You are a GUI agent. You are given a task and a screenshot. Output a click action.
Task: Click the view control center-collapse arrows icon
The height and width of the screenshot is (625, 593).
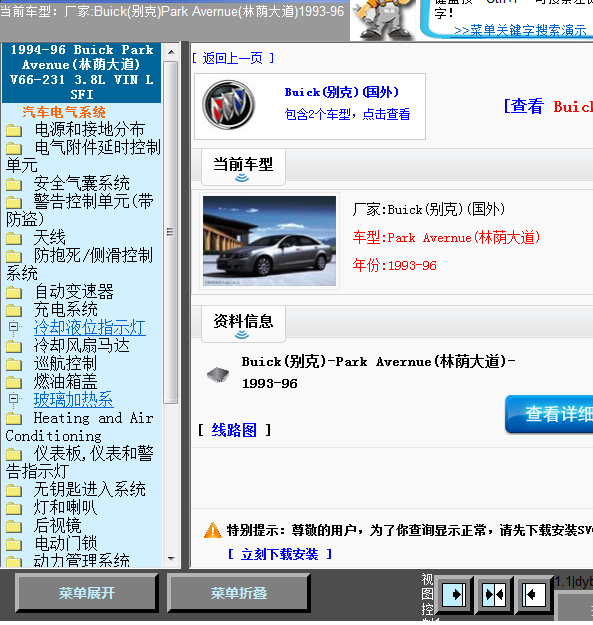click(494, 595)
